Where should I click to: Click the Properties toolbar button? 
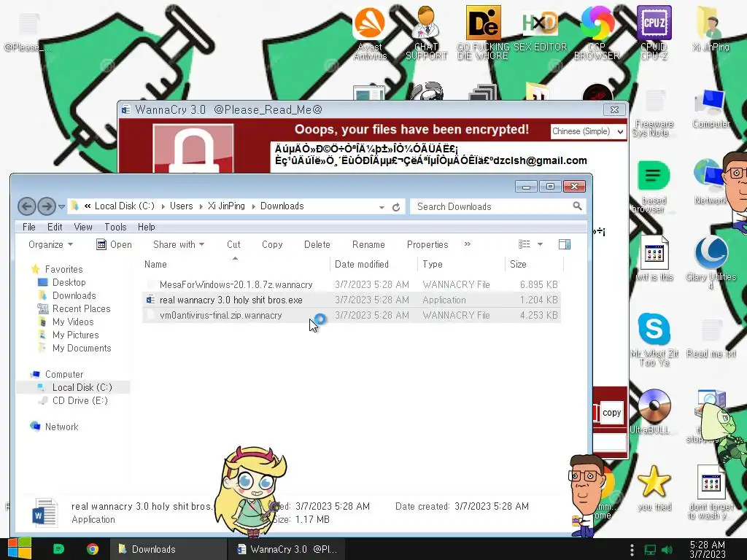(x=427, y=244)
